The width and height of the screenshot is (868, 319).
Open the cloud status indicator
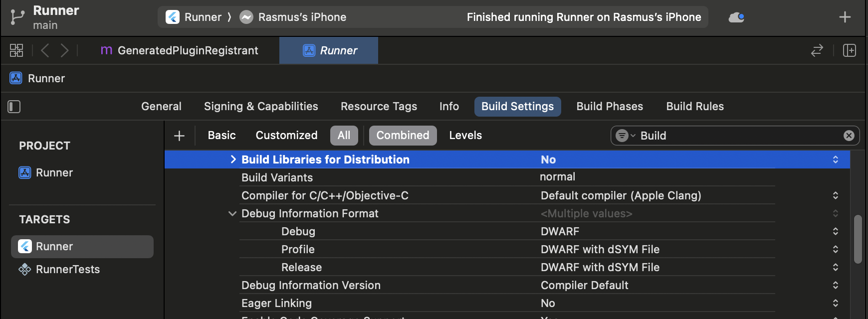pyautogui.click(x=736, y=17)
